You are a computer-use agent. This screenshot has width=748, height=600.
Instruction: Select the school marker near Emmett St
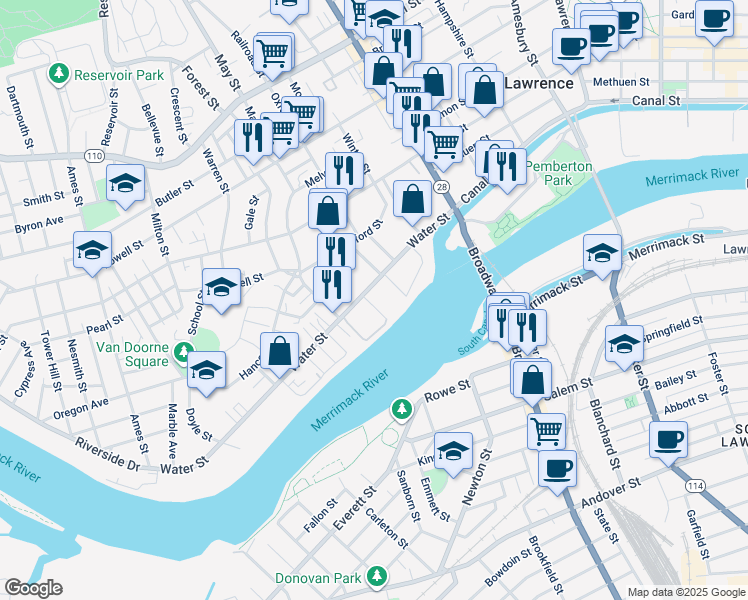[x=453, y=452]
